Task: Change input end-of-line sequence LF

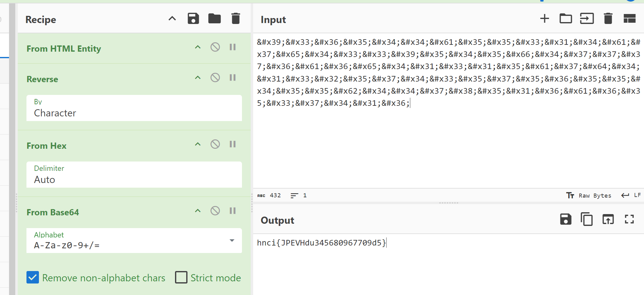Action: tap(631, 195)
